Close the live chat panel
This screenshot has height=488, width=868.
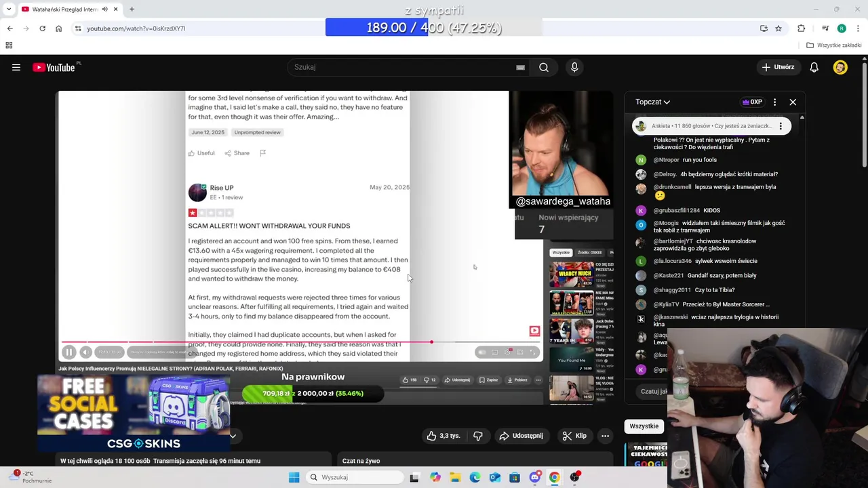click(793, 102)
